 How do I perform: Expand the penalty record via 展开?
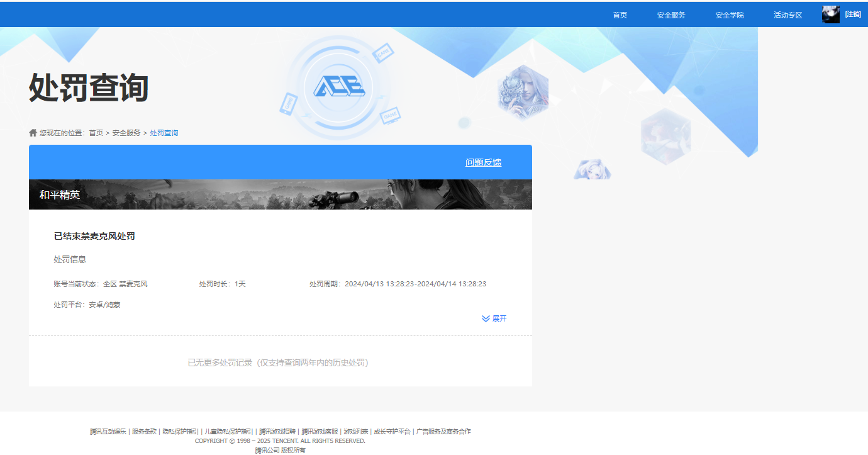click(494, 318)
